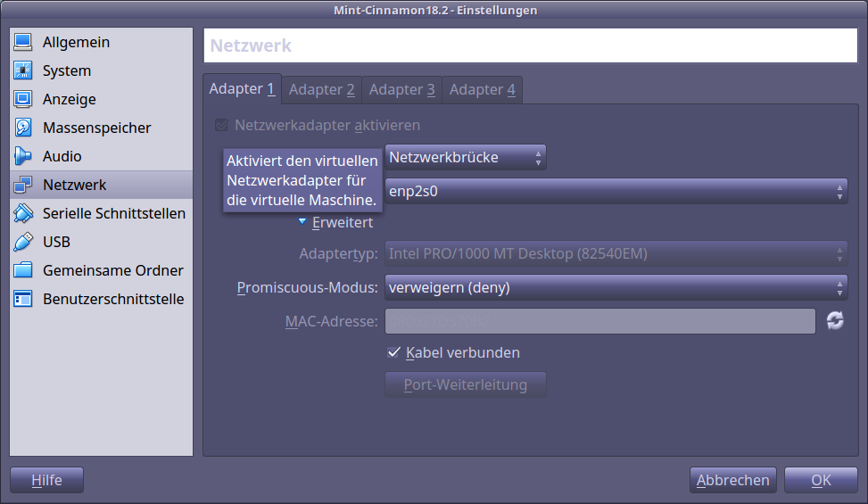Switch to the Adapter 4 tab
The image size is (868, 504).
click(x=482, y=89)
